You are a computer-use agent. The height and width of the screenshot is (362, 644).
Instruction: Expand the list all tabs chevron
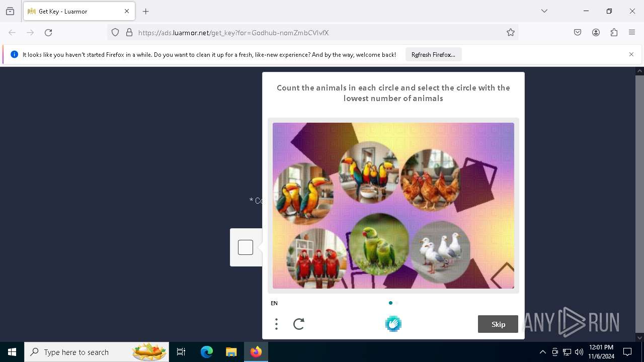(544, 11)
